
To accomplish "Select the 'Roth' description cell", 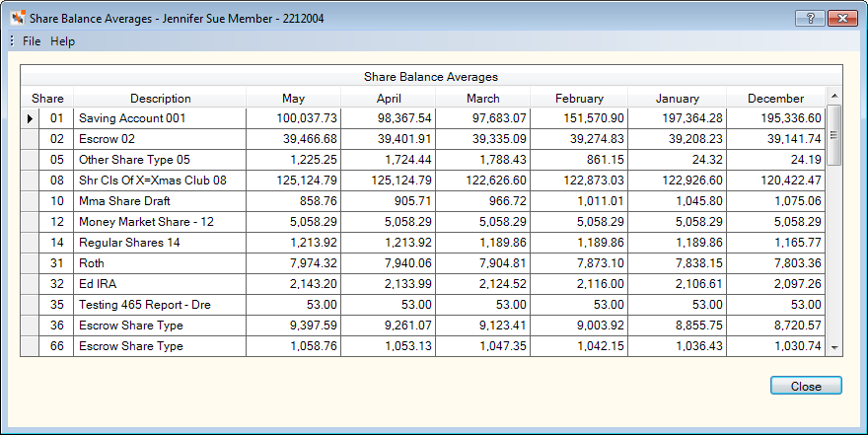I will (x=160, y=263).
